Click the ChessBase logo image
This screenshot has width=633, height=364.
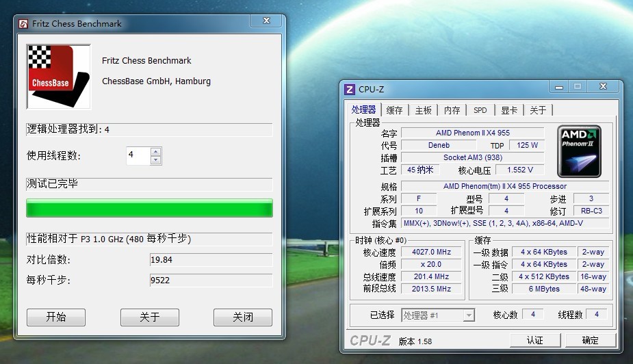point(59,77)
